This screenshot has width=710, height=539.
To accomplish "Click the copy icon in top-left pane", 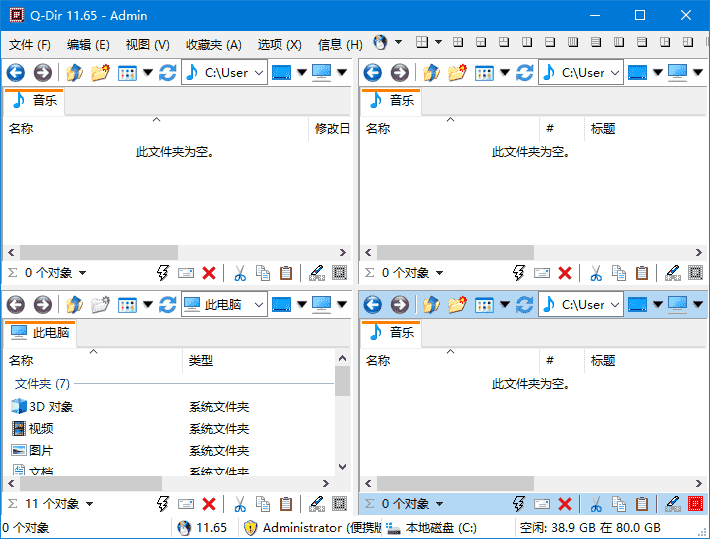I will tap(263, 273).
